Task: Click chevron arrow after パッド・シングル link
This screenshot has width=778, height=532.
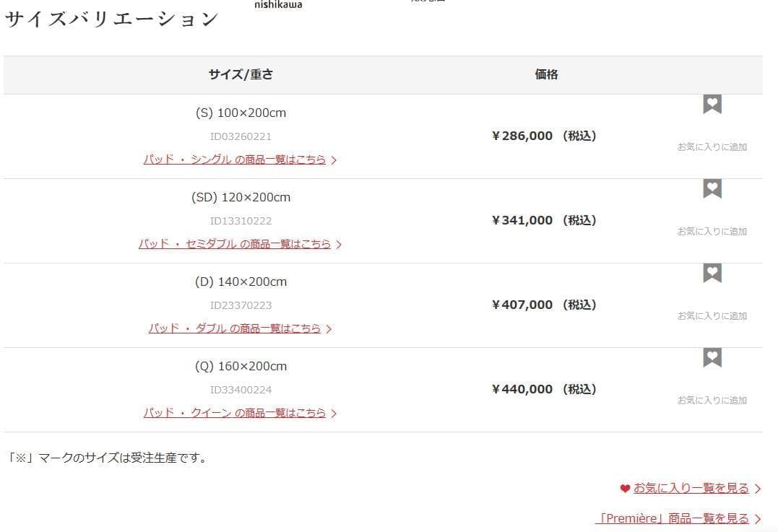Action: coord(334,160)
